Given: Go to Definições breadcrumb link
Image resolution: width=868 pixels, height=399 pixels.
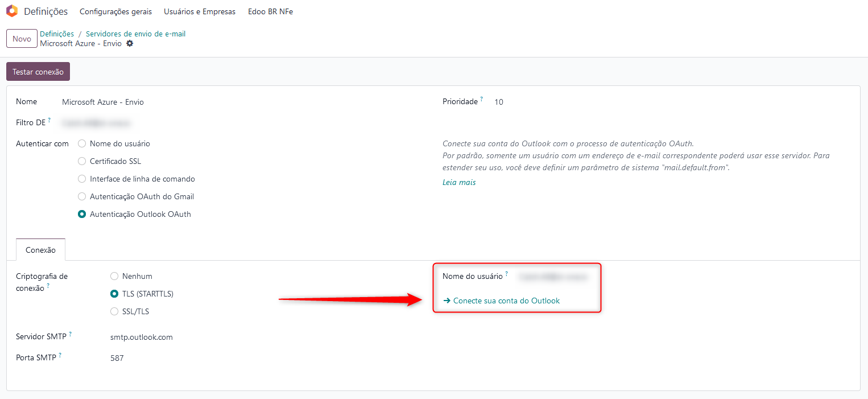Looking at the screenshot, I should tap(57, 34).
